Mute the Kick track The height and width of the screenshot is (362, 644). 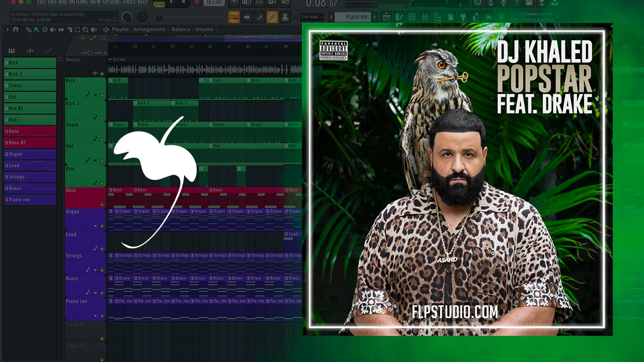[x=102, y=95]
